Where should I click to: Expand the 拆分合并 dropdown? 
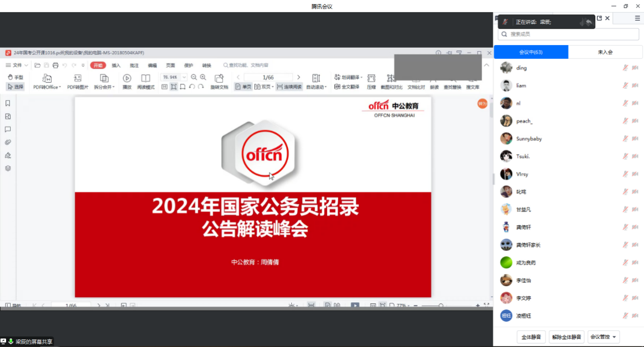(104, 87)
